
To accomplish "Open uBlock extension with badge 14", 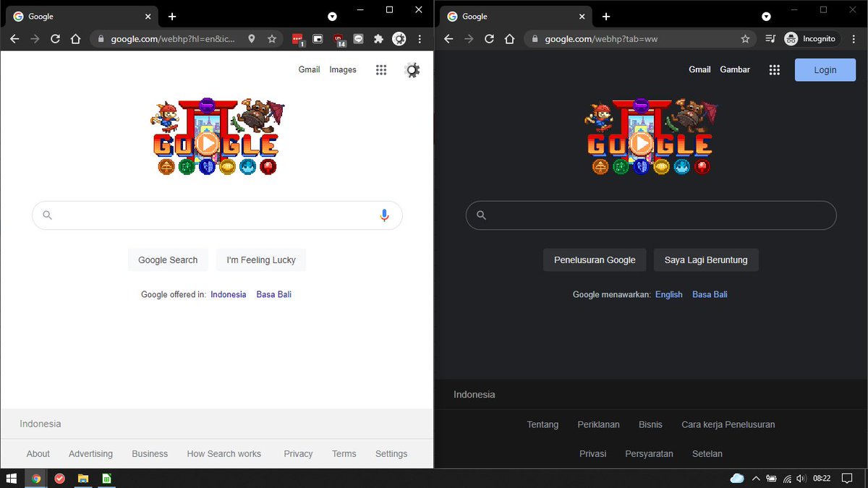I will (x=339, y=40).
